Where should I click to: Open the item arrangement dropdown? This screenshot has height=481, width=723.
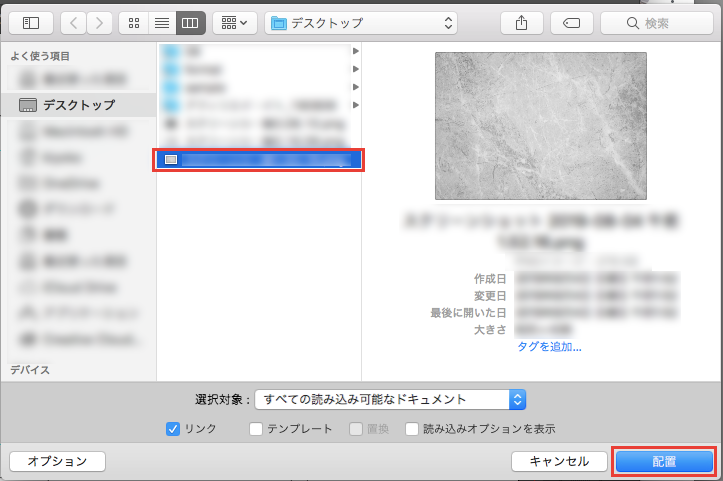(x=235, y=22)
